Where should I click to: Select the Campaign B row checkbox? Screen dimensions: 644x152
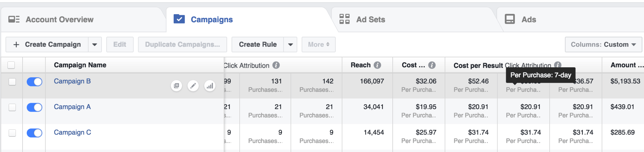pyautogui.click(x=12, y=82)
